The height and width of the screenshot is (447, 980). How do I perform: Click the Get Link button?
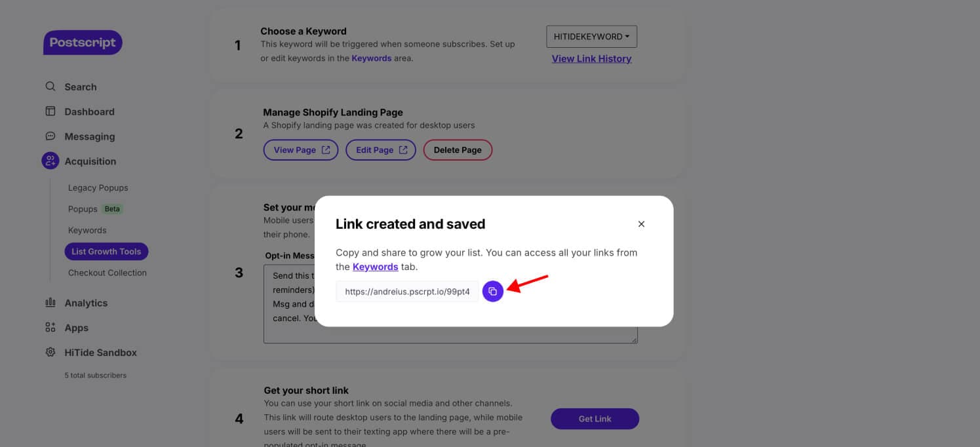(x=595, y=419)
